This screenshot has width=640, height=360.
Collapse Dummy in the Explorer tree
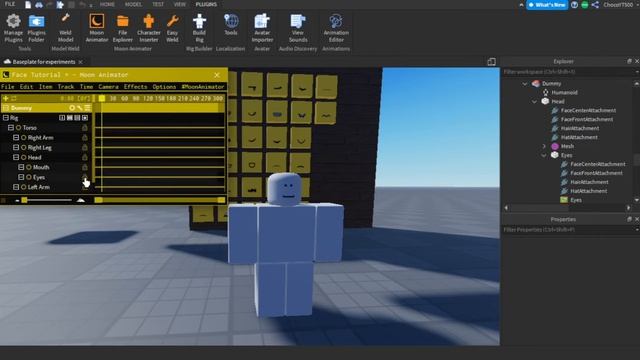click(x=525, y=84)
